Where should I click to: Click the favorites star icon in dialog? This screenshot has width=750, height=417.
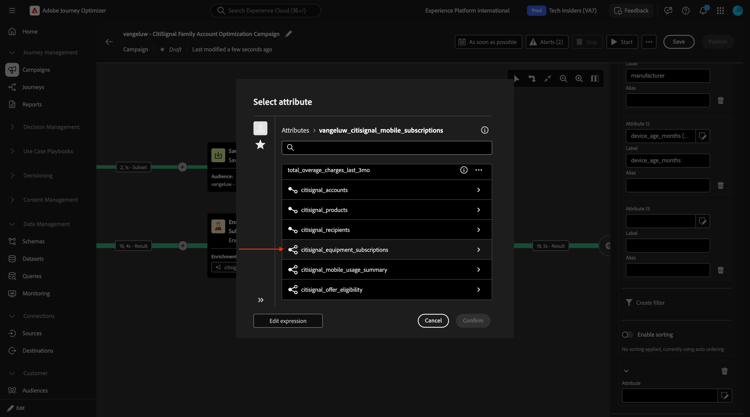[x=260, y=145]
